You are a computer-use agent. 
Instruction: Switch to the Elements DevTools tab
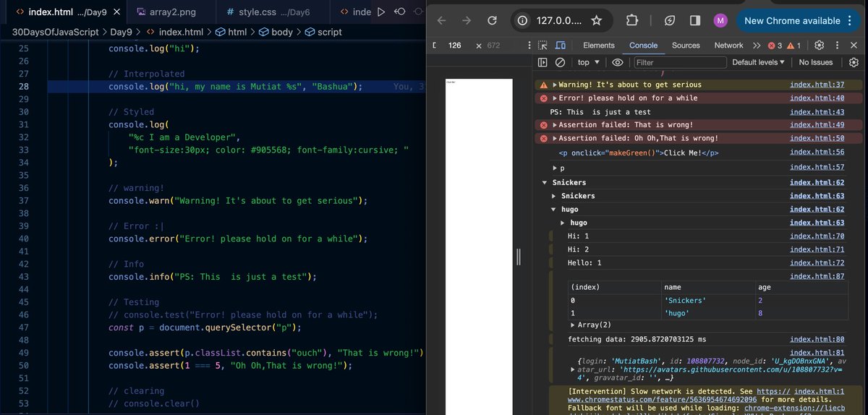point(598,46)
